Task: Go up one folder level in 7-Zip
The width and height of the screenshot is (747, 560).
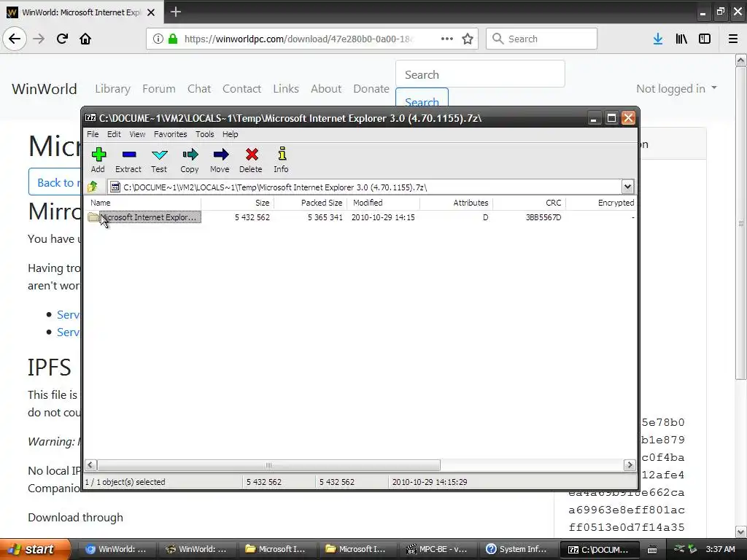Action: point(93,187)
